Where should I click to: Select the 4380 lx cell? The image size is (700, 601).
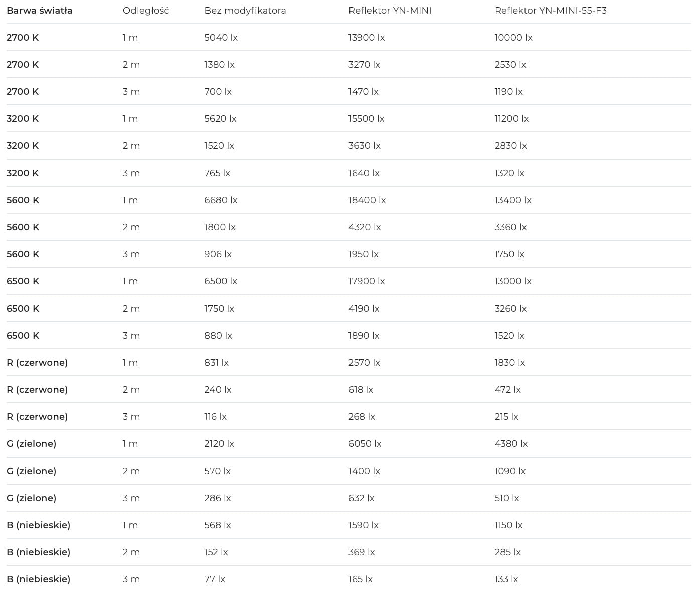[511, 444]
